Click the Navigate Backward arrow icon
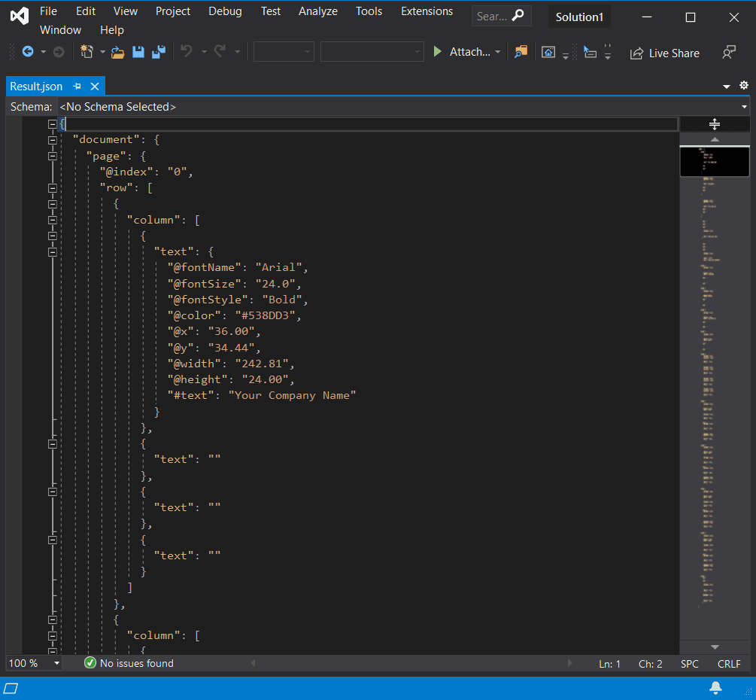The width and height of the screenshot is (756, 700). [x=29, y=51]
